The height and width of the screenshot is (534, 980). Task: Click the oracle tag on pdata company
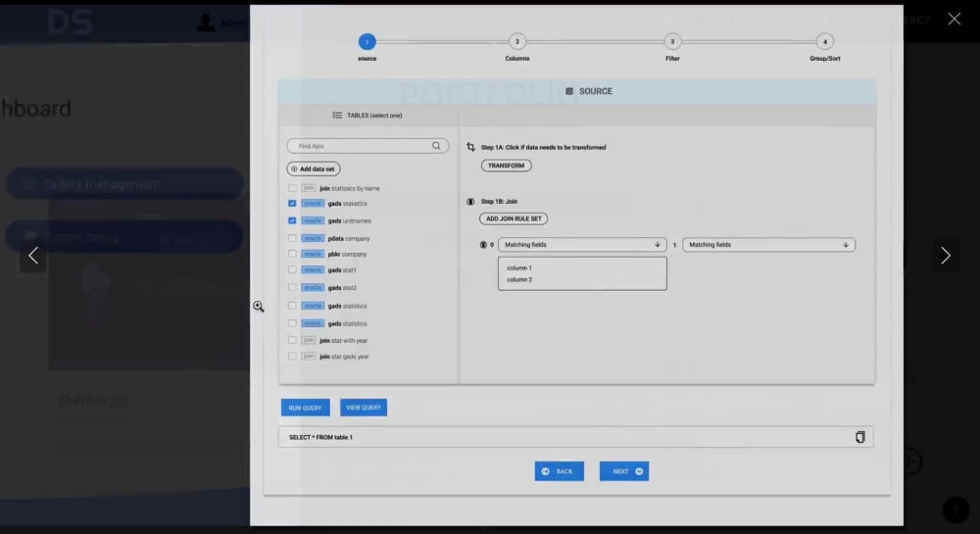pyautogui.click(x=313, y=238)
